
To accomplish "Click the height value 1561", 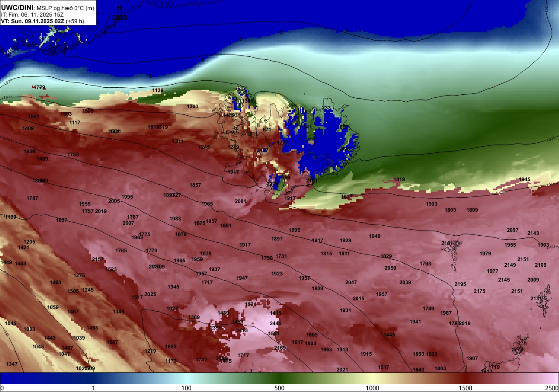I will [x=34, y=117].
